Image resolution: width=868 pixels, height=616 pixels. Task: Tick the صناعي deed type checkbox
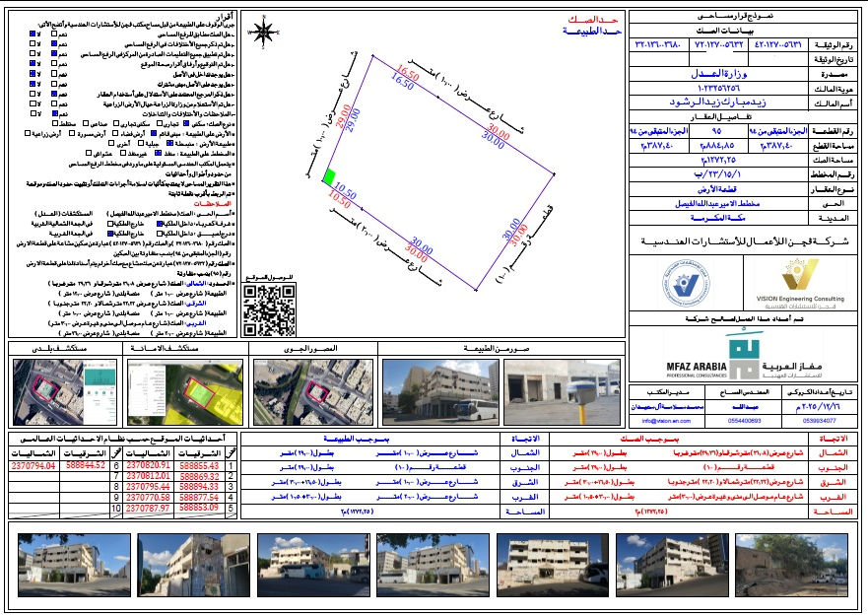(x=86, y=123)
